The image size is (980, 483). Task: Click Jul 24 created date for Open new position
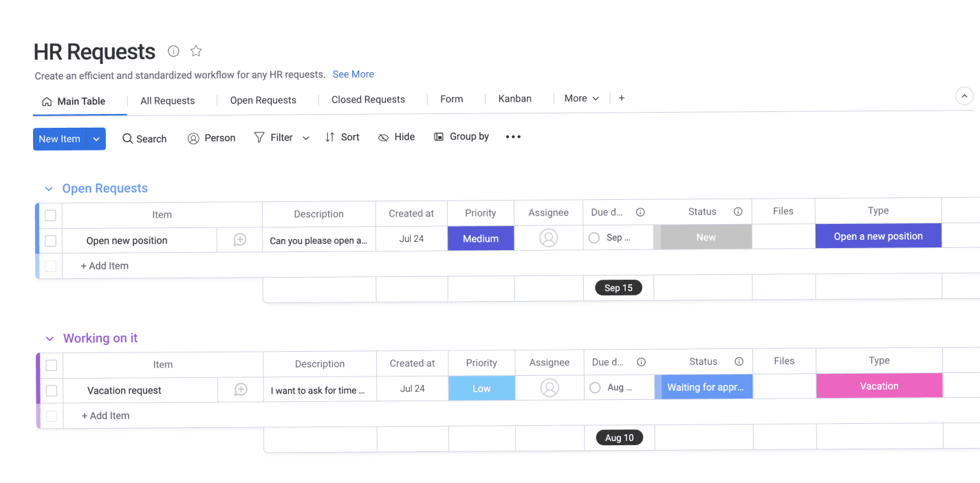pos(411,239)
